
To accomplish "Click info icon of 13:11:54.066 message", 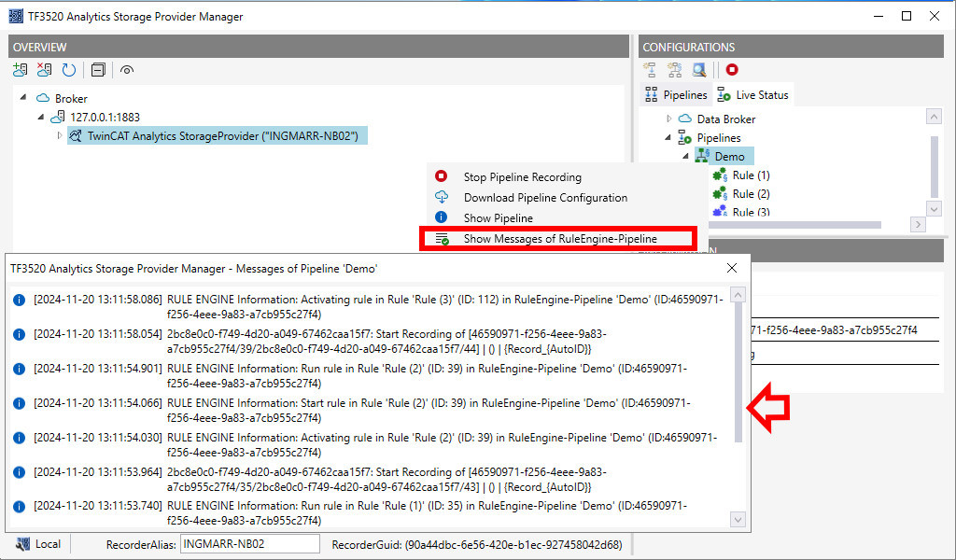I will point(19,403).
